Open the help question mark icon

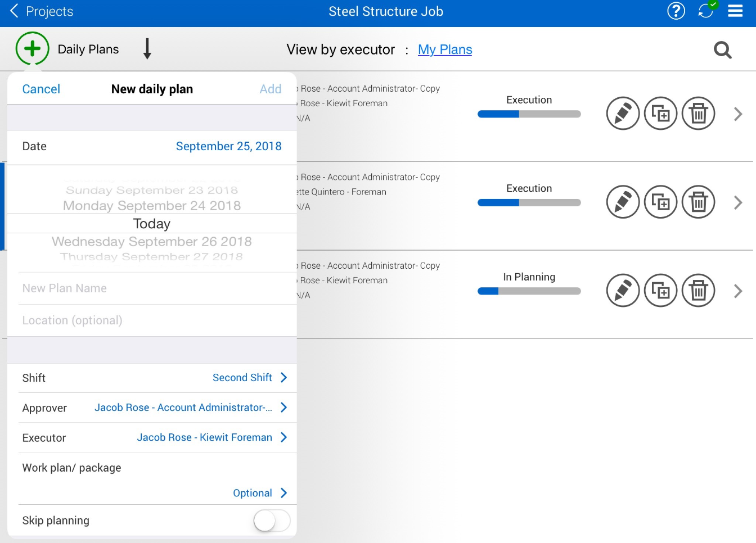pos(676,11)
